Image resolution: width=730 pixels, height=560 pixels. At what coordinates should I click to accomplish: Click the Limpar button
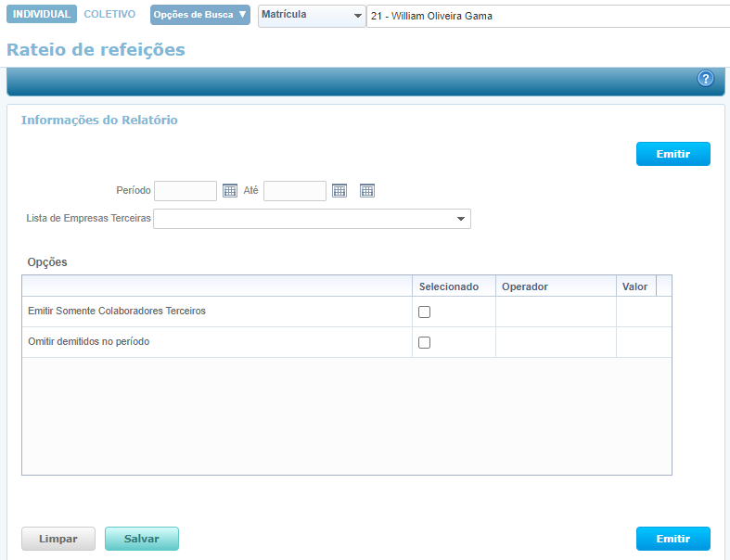click(58, 539)
